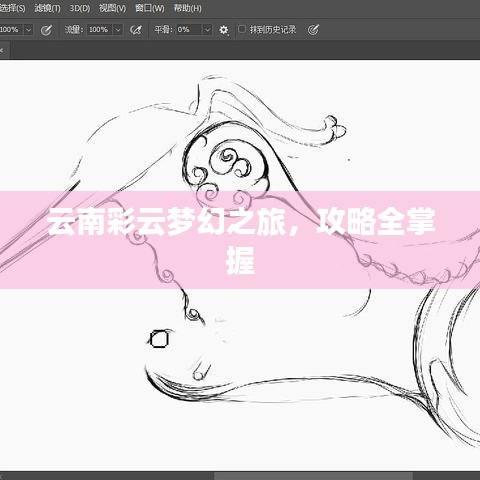Viewport: 480px width, 480px height.
Task: Click the 平滑 0% value field
Action: (189, 30)
